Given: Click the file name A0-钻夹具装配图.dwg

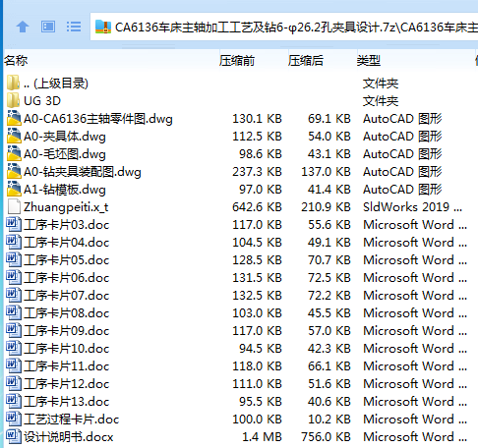Looking at the screenshot, I should 83,172.
